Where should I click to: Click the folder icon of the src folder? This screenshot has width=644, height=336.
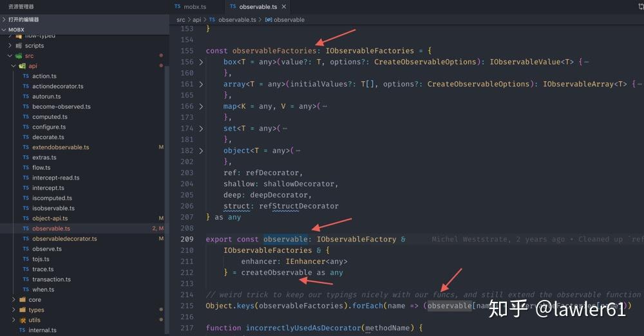(19, 56)
